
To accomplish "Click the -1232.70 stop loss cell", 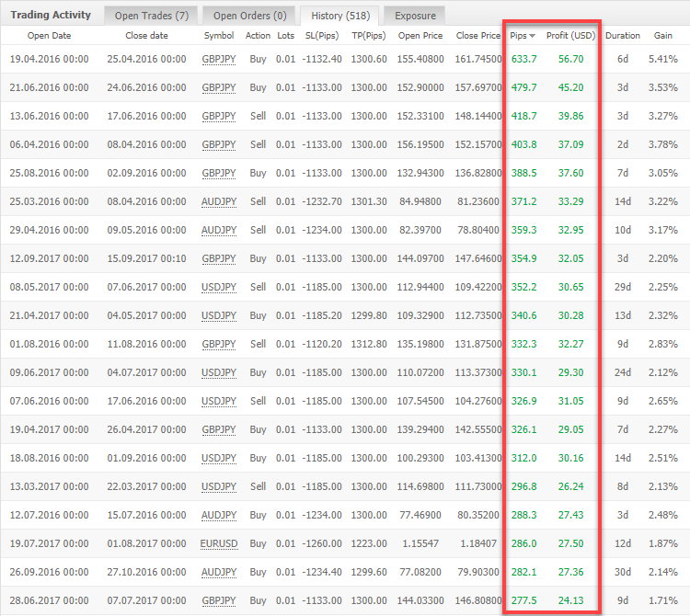I will point(322,202).
